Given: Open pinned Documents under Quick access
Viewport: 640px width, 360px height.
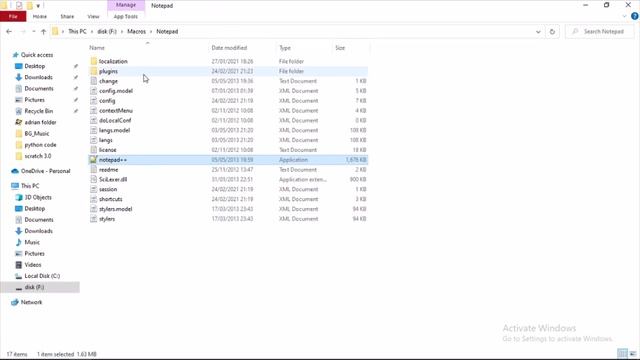Looking at the screenshot, I should [39, 89].
